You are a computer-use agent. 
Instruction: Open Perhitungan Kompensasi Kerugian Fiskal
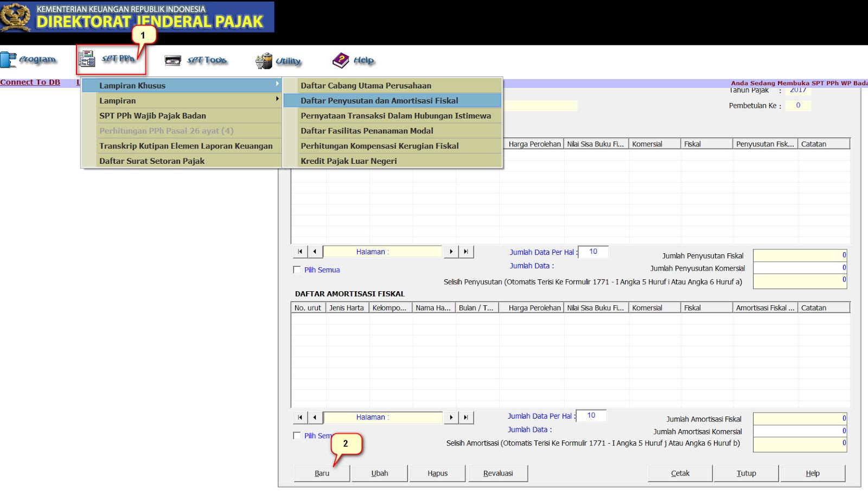[393, 146]
